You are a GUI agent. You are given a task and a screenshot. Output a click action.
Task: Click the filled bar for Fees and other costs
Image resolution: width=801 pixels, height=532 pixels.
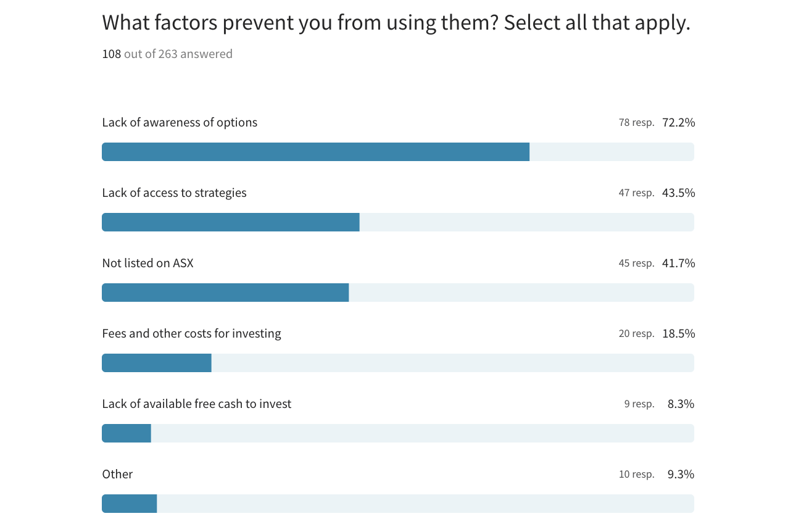(157, 363)
